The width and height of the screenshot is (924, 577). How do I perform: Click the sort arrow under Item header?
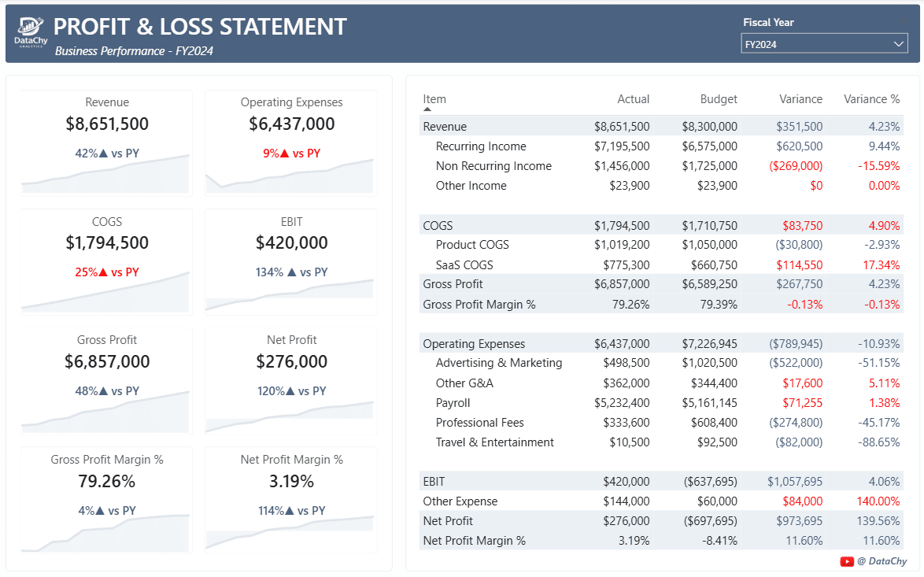coord(427,110)
